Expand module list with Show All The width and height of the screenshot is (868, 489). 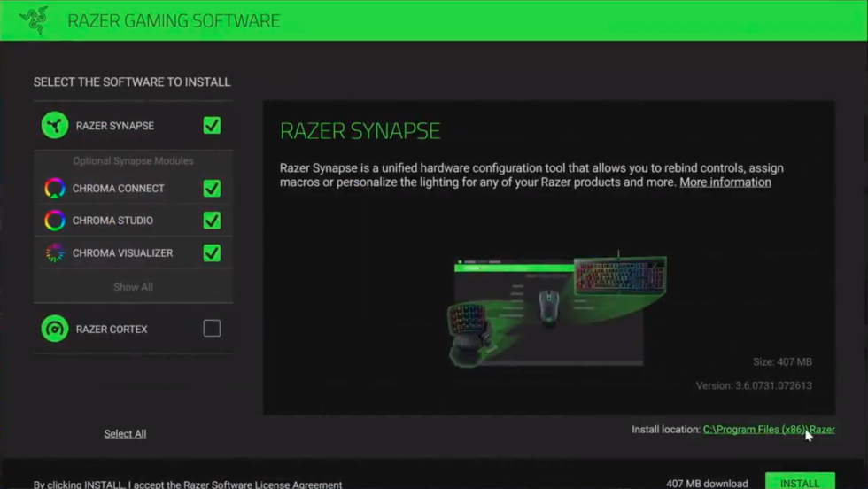[x=133, y=287]
